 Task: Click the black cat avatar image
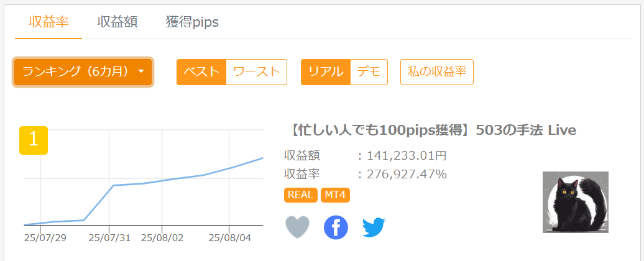(x=575, y=202)
